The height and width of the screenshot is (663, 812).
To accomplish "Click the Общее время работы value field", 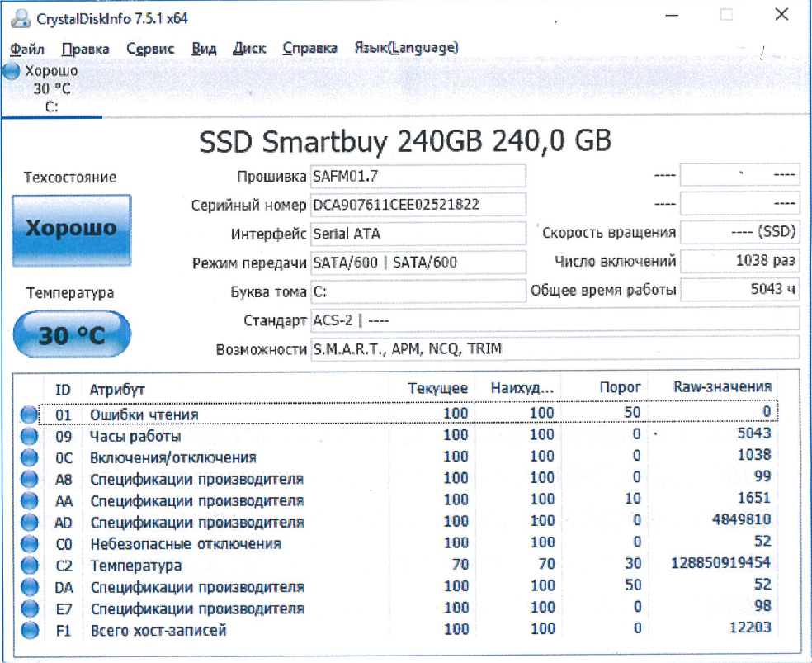I will point(739,291).
